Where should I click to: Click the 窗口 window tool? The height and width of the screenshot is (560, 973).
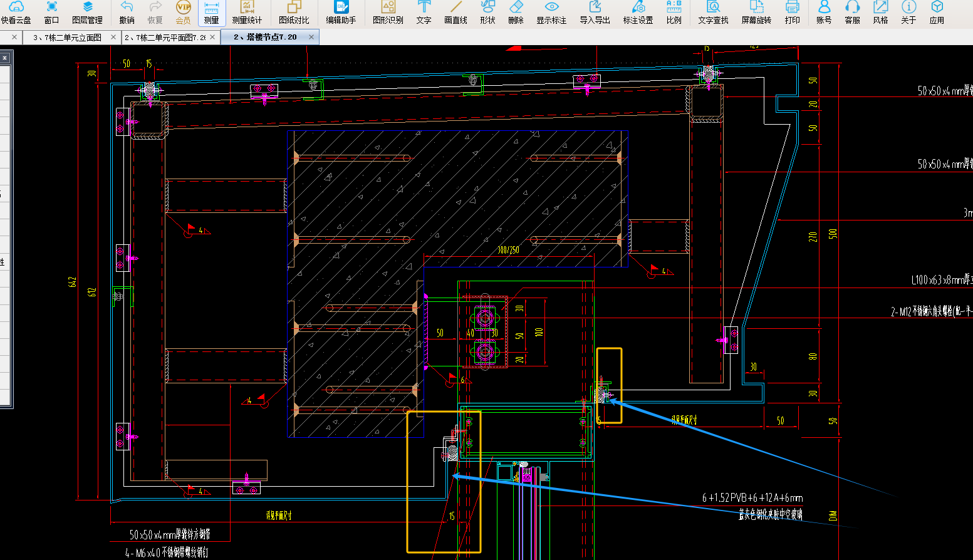(51, 13)
